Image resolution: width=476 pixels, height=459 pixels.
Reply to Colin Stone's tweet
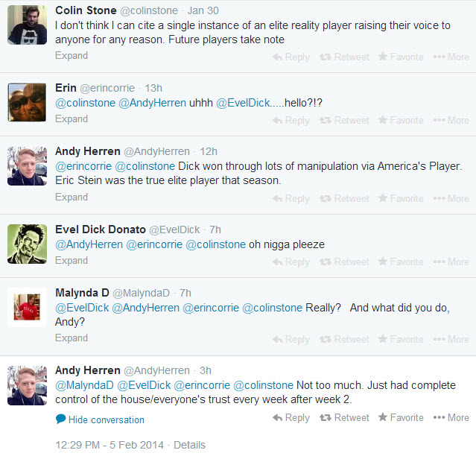pyautogui.click(x=291, y=57)
